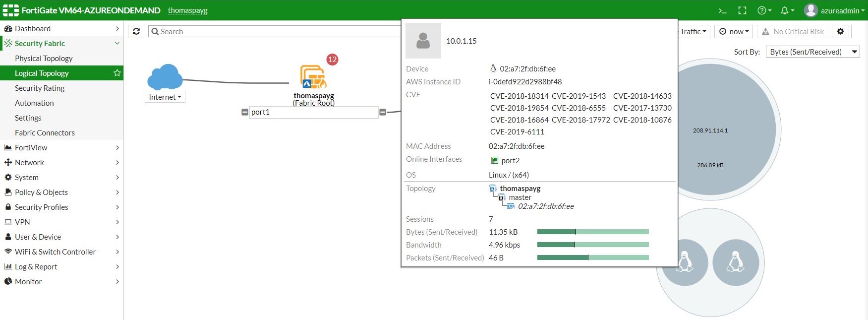Select the thomaspayg FortiGate firewall icon
868x320 pixels.
coord(313,77)
